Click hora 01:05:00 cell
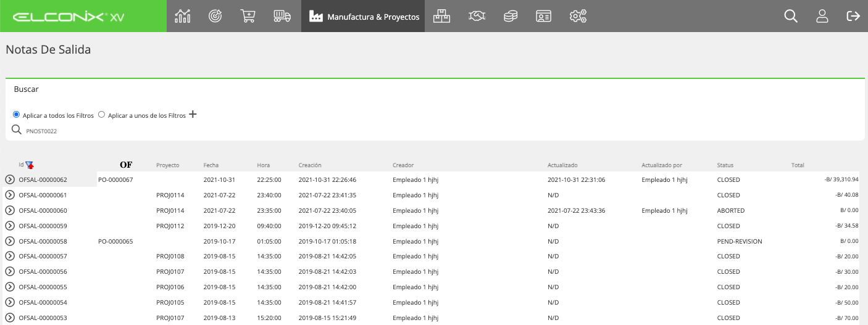Viewport: 868px width, 325px height. 269,241
